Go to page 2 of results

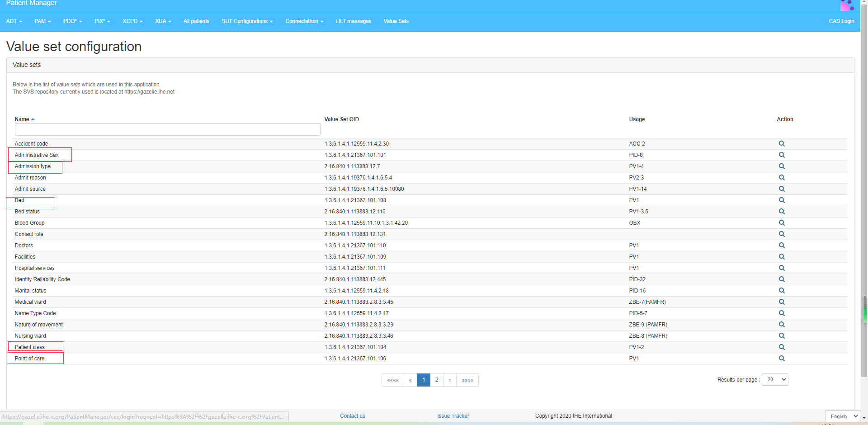(437, 380)
